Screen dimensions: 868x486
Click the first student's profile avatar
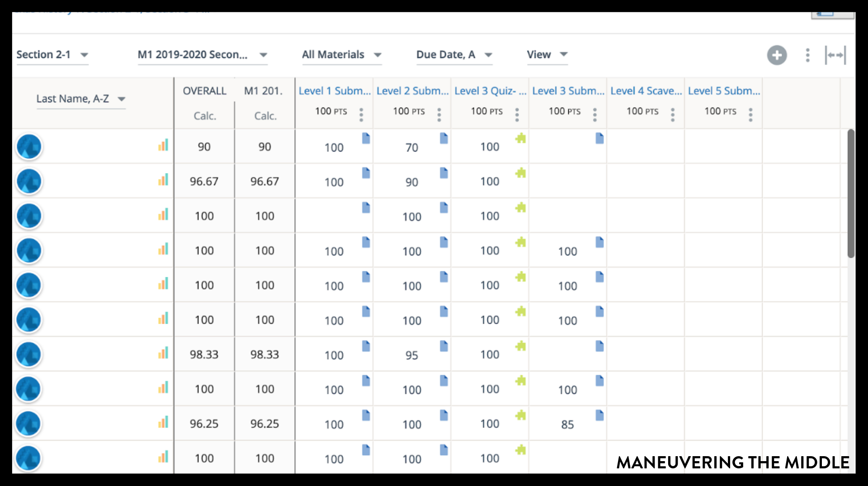[x=28, y=146]
